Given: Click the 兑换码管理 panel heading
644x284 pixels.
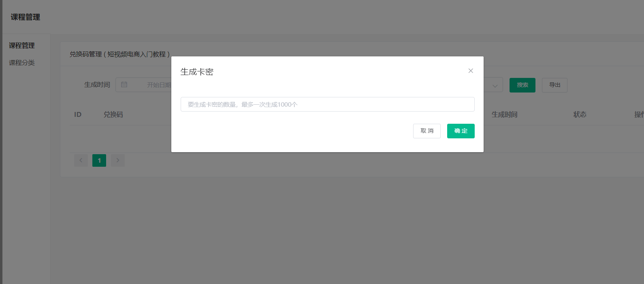Looking at the screenshot, I should pyautogui.click(x=119, y=54).
